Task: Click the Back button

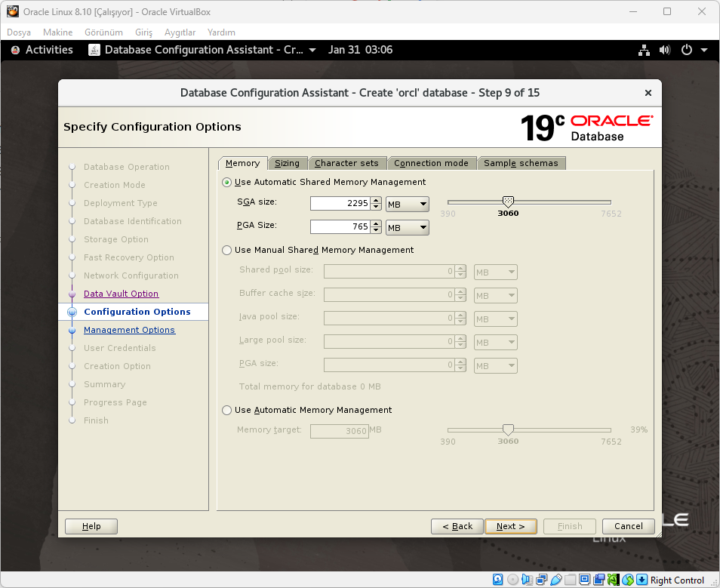Action: pyautogui.click(x=457, y=526)
